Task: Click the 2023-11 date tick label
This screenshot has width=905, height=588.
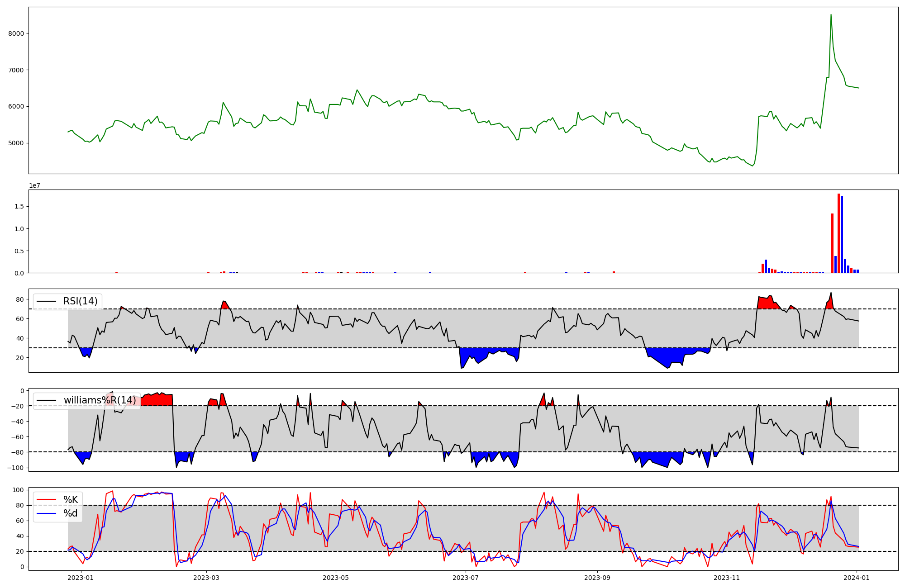Action: (727, 578)
